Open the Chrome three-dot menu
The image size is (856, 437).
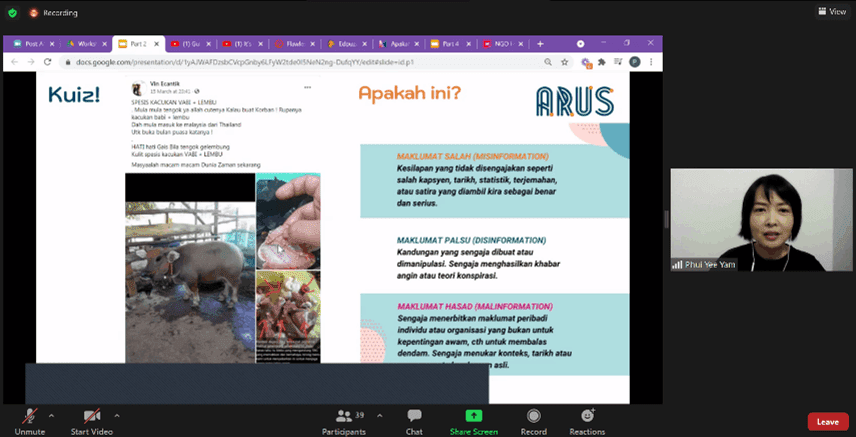coord(651,62)
